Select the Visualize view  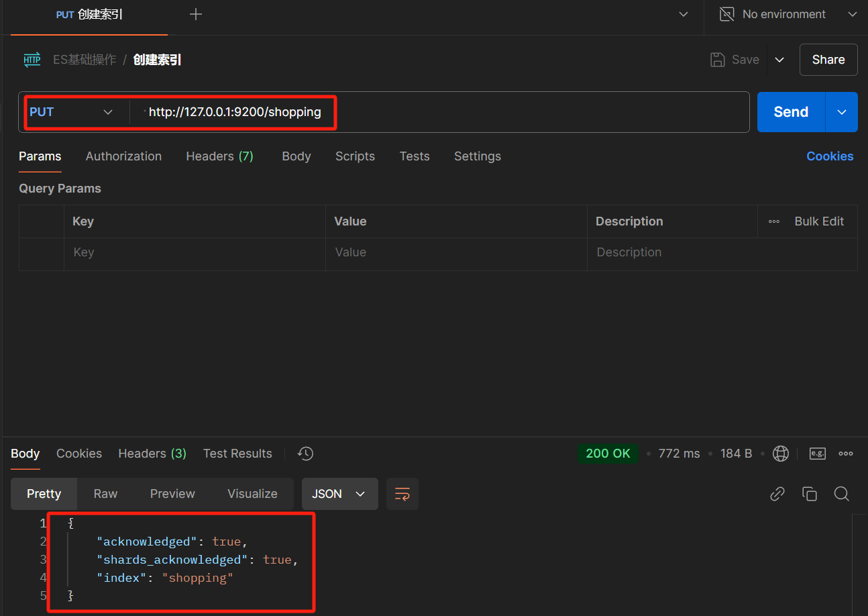252,494
